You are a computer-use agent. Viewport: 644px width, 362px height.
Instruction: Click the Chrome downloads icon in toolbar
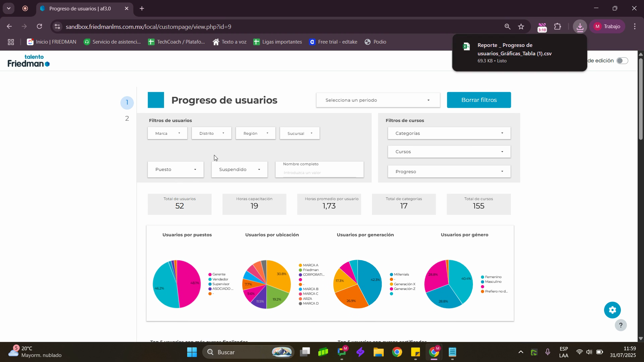pos(580,27)
